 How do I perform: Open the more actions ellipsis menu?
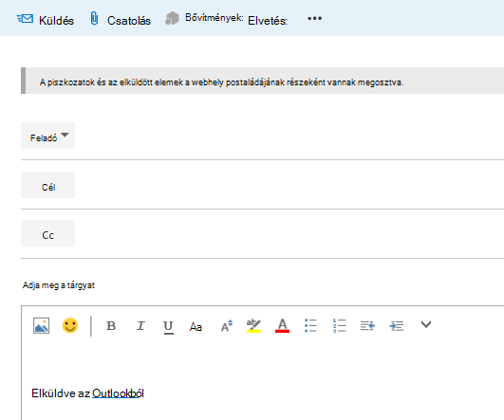point(314,18)
